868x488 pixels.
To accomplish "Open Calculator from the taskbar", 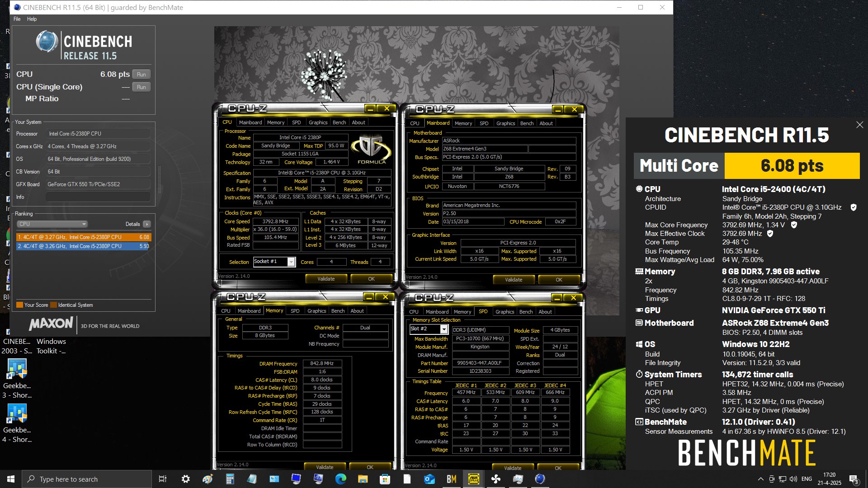I will click(230, 479).
